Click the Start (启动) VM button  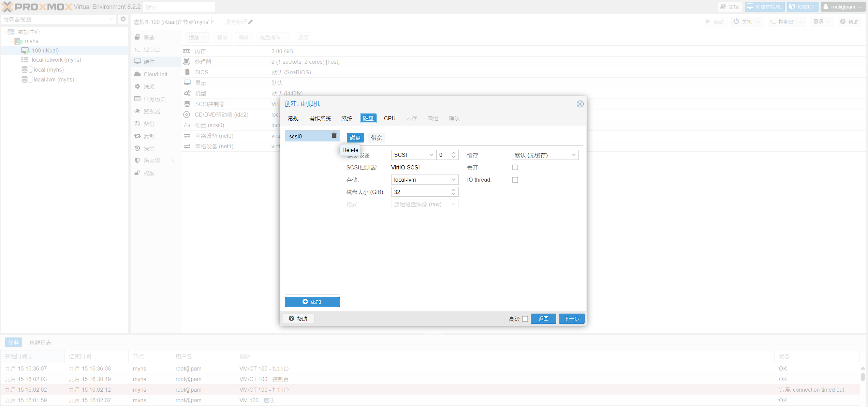tap(715, 22)
